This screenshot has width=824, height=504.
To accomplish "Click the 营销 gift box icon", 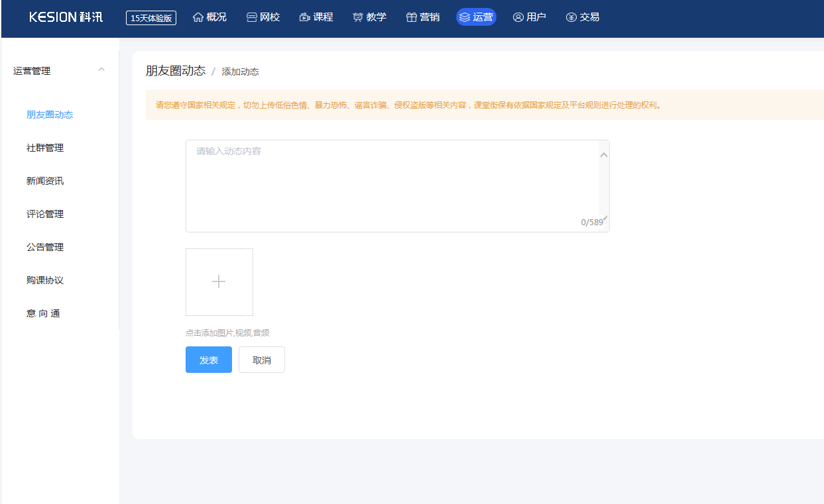I will [x=412, y=17].
